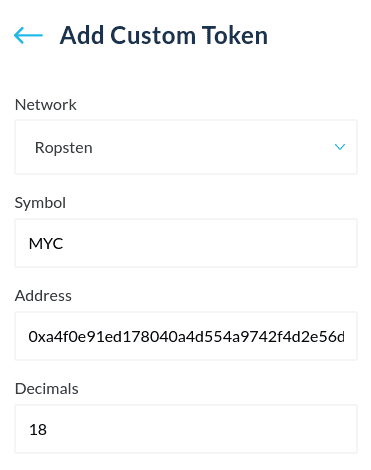The width and height of the screenshot is (371, 470).
Task: Focus the Symbol input field
Action: (x=186, y=243)
